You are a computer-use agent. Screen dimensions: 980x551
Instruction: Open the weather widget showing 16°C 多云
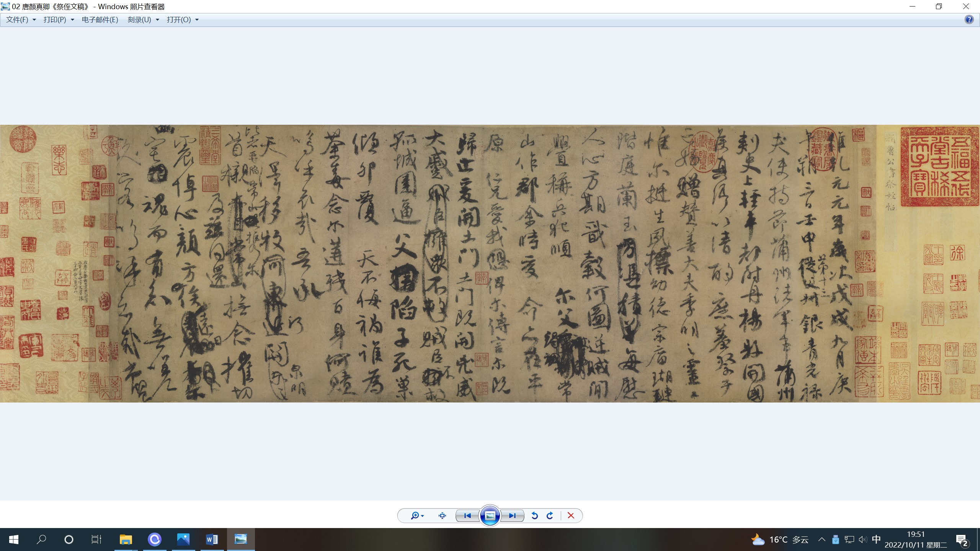(x=779, y=540)
